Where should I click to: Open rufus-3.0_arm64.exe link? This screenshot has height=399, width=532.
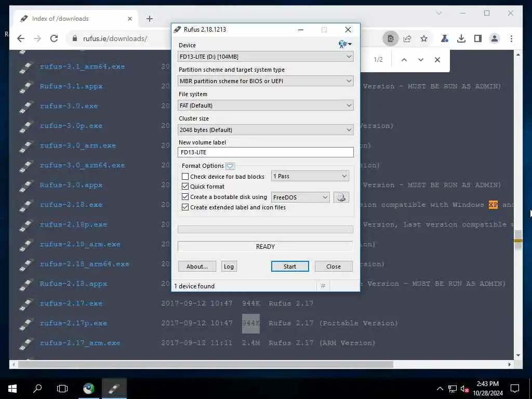click(83, 165)
